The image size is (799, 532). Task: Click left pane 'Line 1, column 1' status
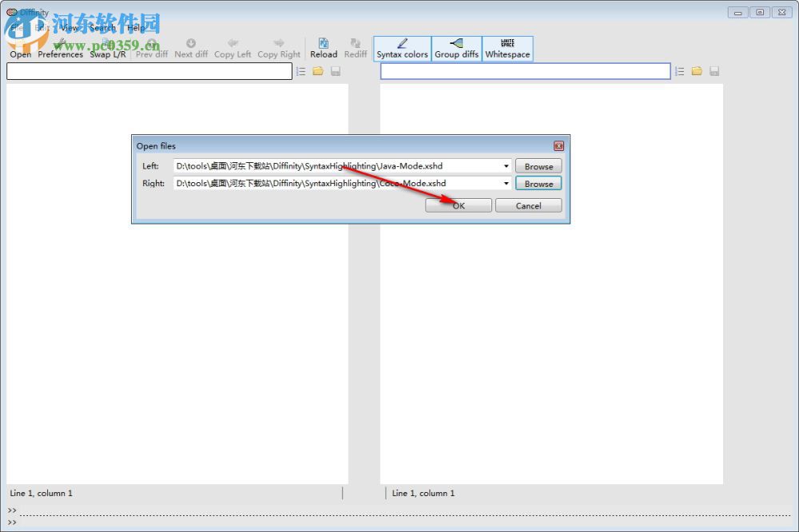tap(42, 494)
